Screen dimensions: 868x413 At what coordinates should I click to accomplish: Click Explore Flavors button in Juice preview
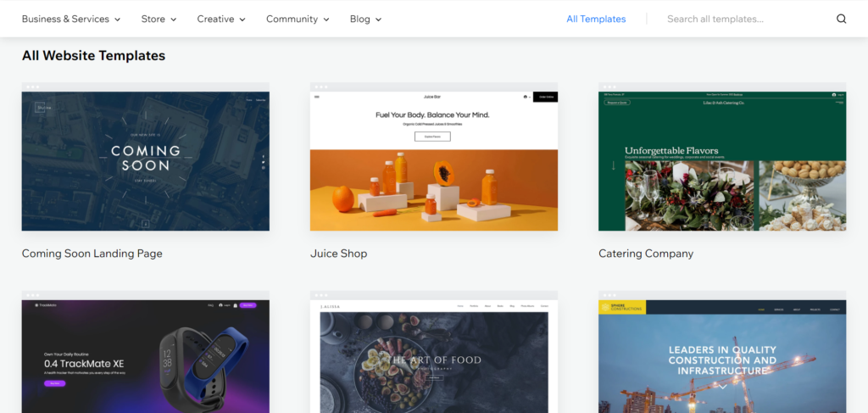(432, 137)
